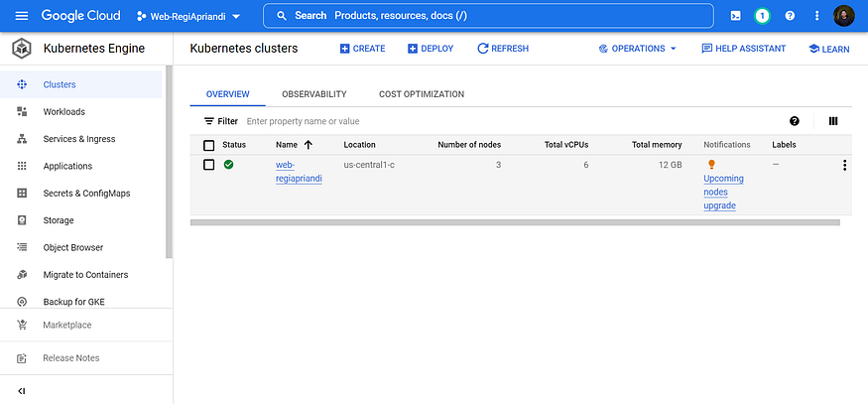The width and height of the screenshot is (868, 404).
Task: Click the horizontal scrollbar under the table
Action: tap(514, 222)
